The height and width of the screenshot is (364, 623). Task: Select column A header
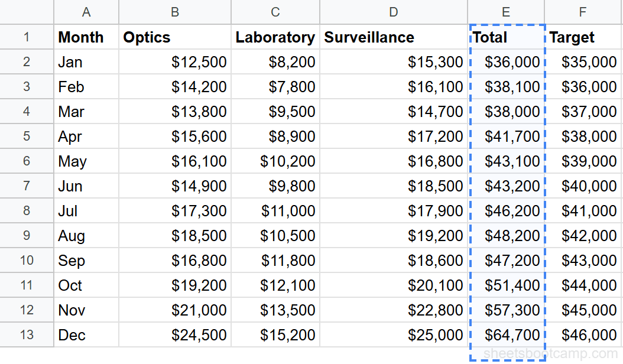(86, 12)
